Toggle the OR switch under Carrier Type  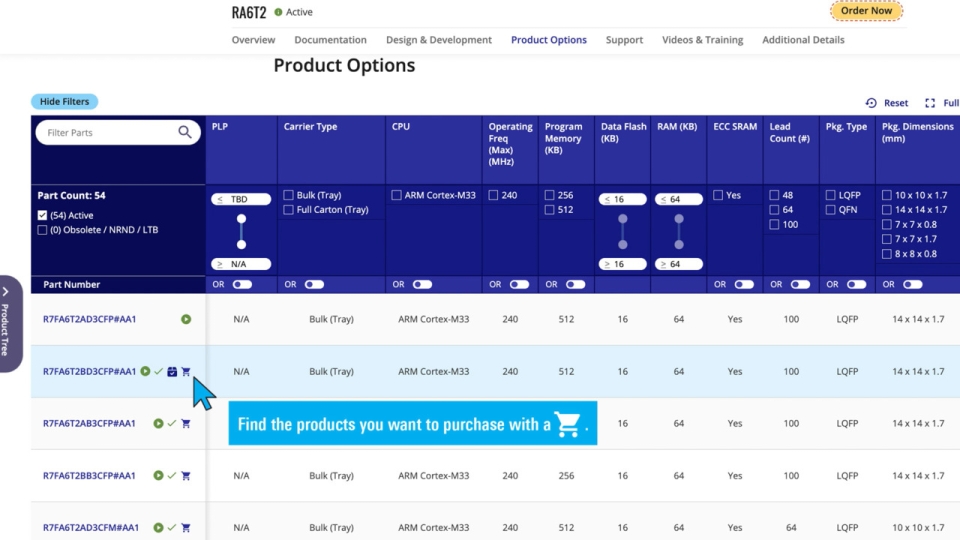coord(314,285)
